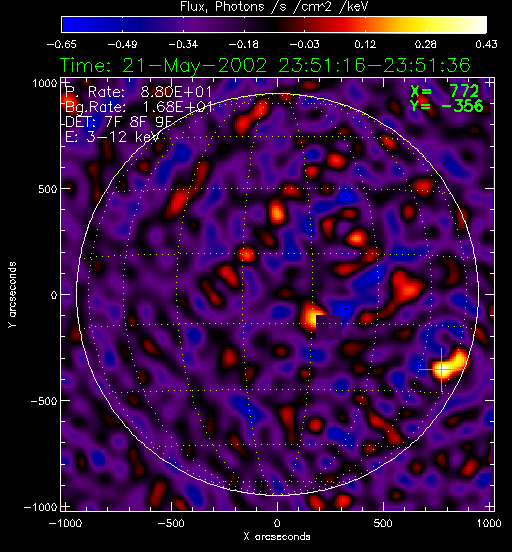Click the 500 tick label on the X axis
The image size is (512, 552).
point(383,523)
